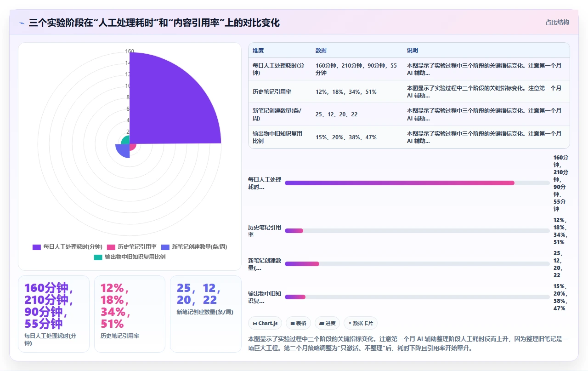Screen dimensions: 588x371
Task: Click the 历史笔记引用率 progress bar
Action: (417, 231)
